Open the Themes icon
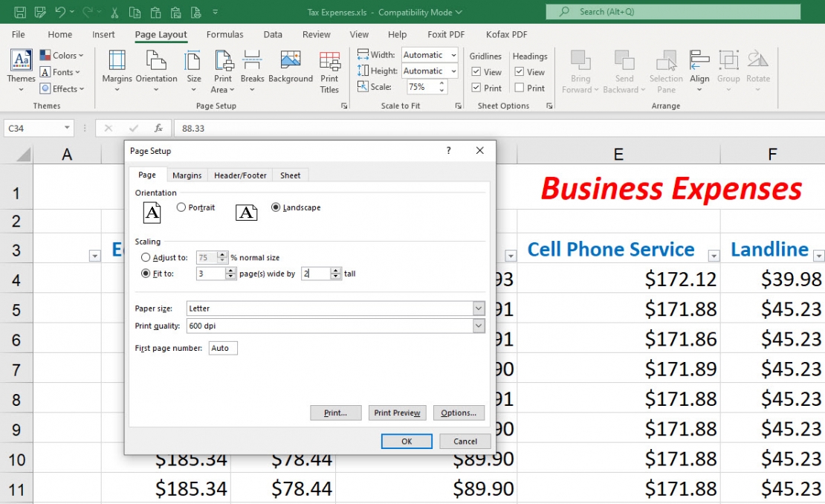Image resolution: width=825 pixels, height=504 pixels. pos(20,71)
